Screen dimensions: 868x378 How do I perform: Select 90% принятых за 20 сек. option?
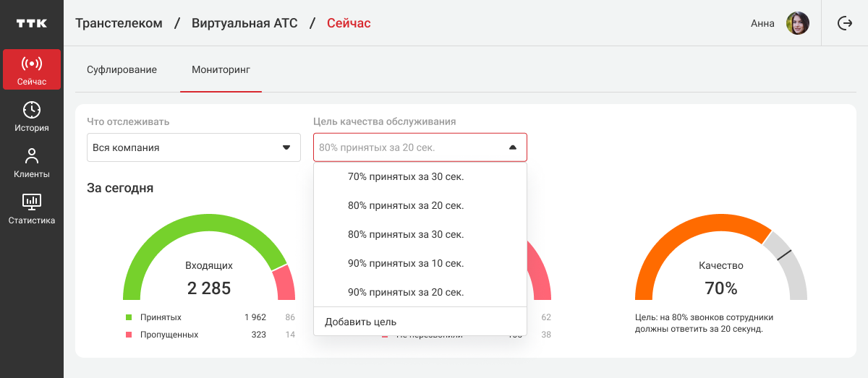pyautogui.click(x=406, y=292)
